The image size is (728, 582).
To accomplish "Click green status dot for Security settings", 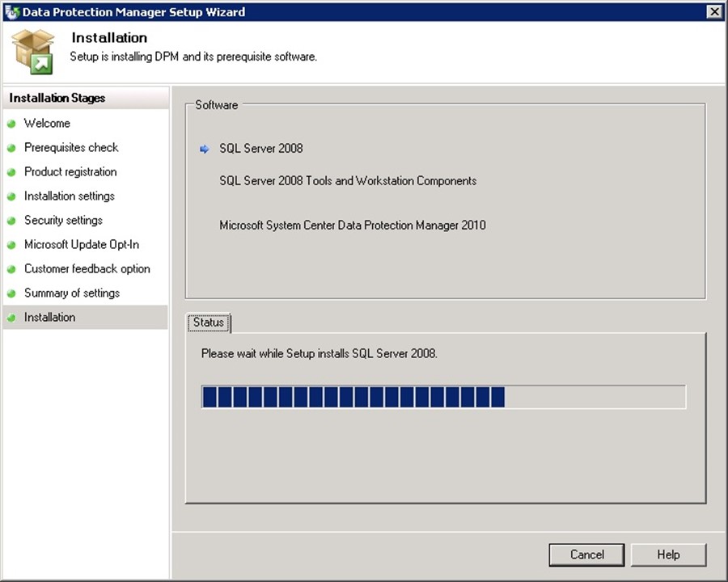I will coord(11,221).
